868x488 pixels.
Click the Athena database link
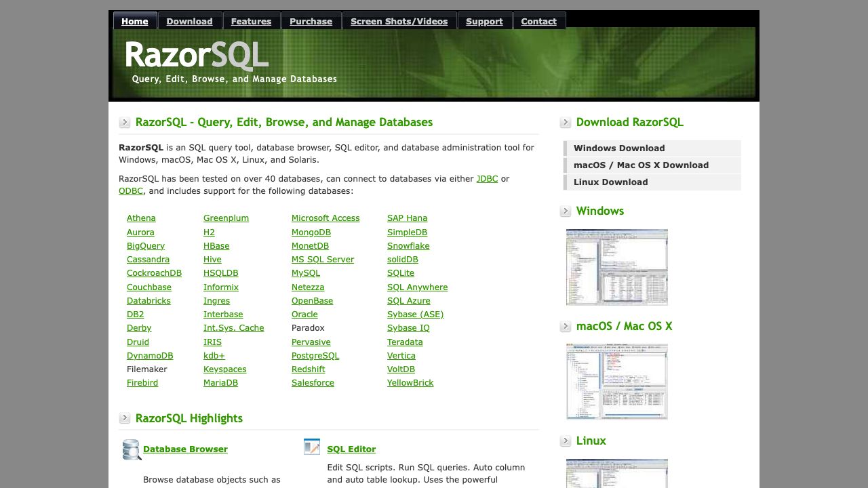pos(141,218)
